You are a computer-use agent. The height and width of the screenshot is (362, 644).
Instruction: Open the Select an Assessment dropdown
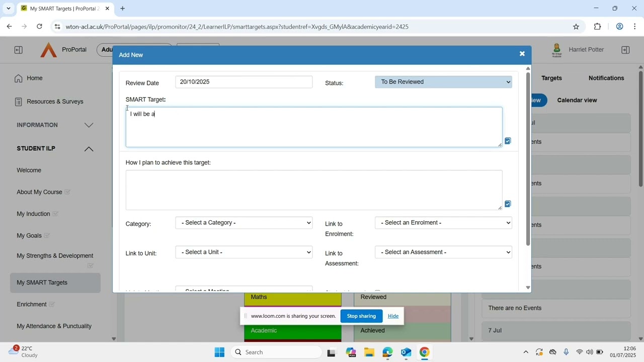[x=443, y=252]
